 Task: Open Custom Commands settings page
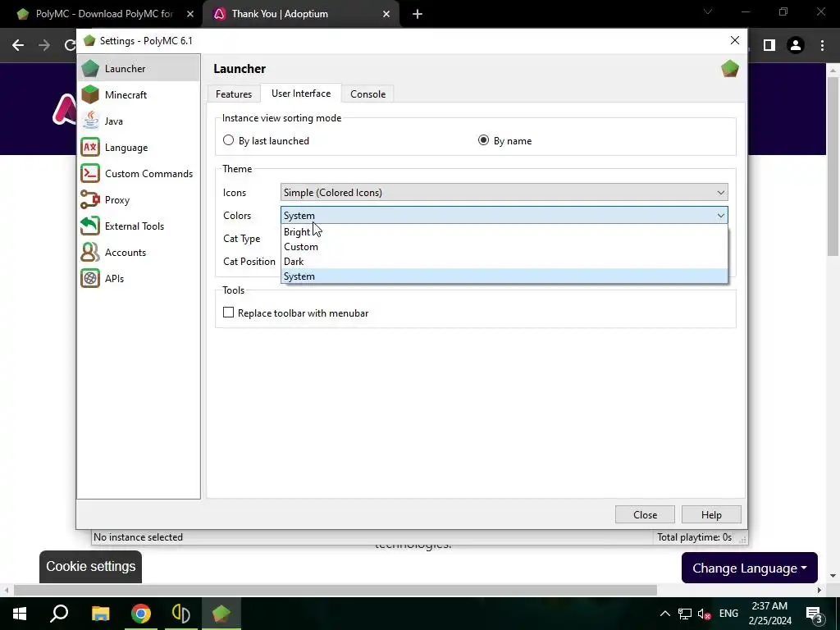pyautogui.click(x=139, y=174)
